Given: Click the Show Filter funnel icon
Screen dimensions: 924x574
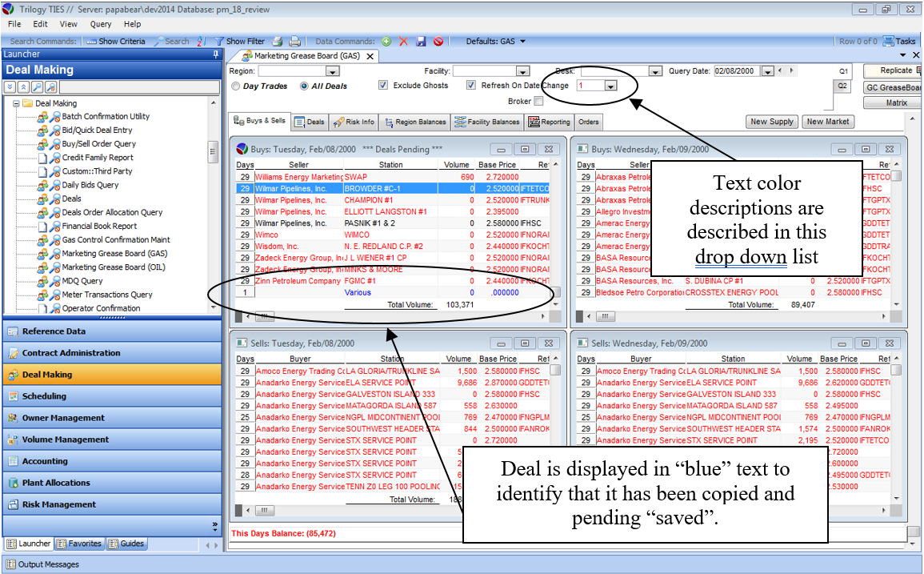Looking at the screenshot, I should 219,42.
